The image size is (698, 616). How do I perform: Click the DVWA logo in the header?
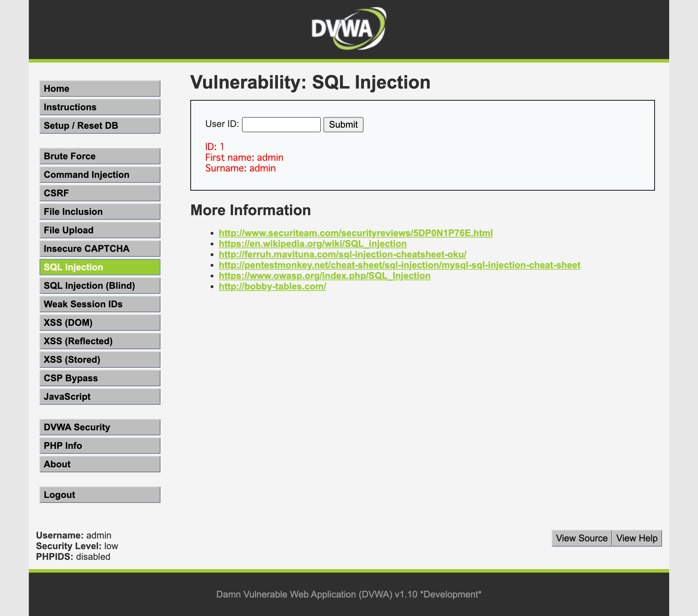(349, 28)
